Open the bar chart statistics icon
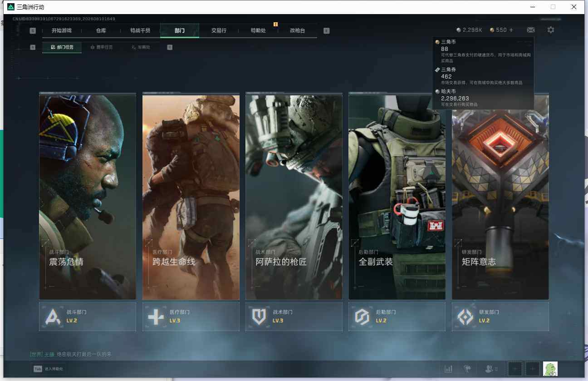588x381 pixels. pyautogui.click(x=448, y=369)
